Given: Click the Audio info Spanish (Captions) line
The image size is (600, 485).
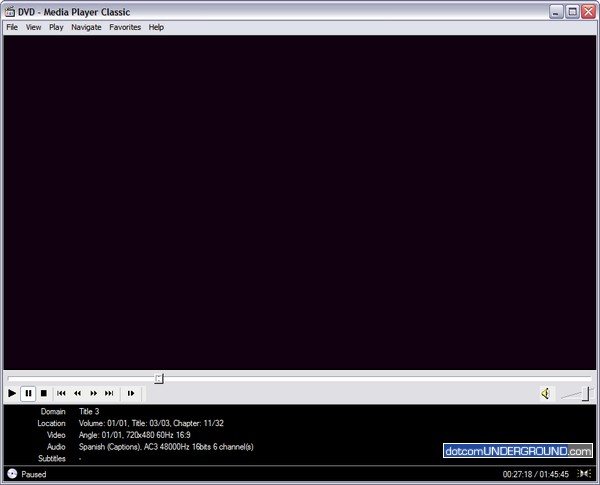Looking at the screenshot, I should [x=166, y=447].
